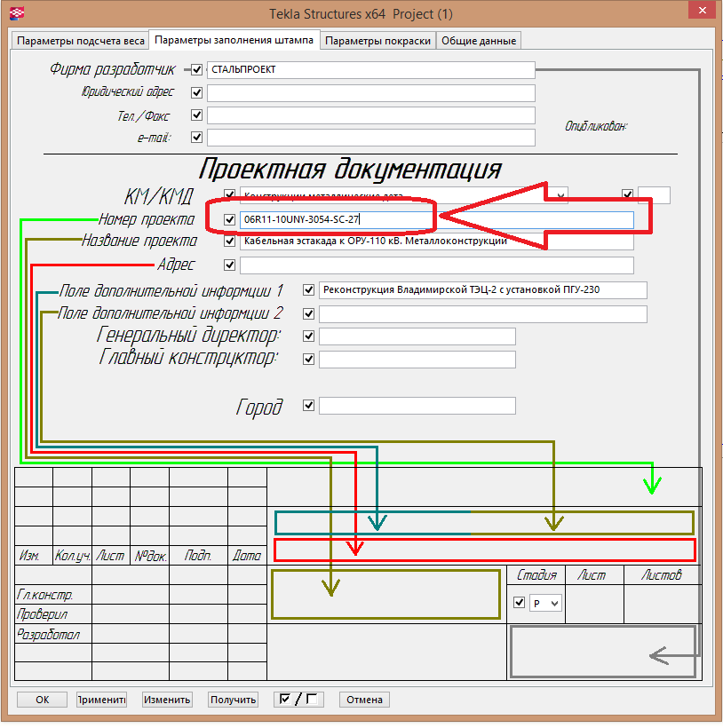
Task: Click the Главный конструктор input field
Action: click(417, 360)
